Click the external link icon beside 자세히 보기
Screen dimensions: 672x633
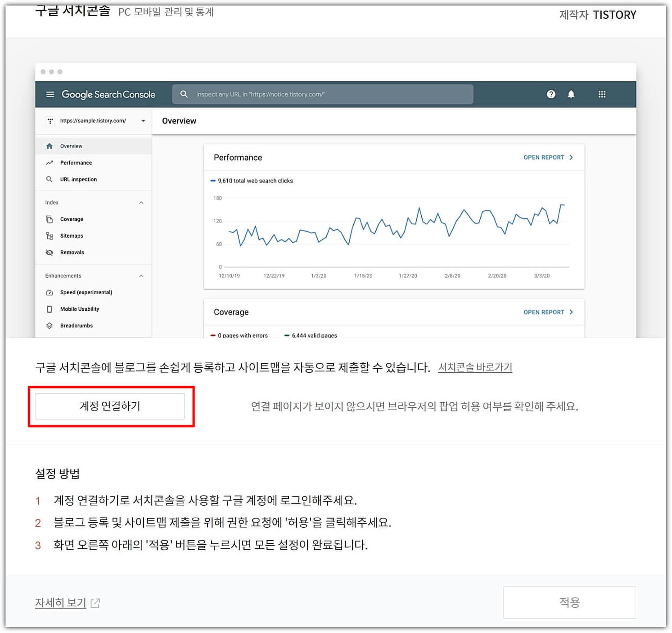[x=96, y=603]
